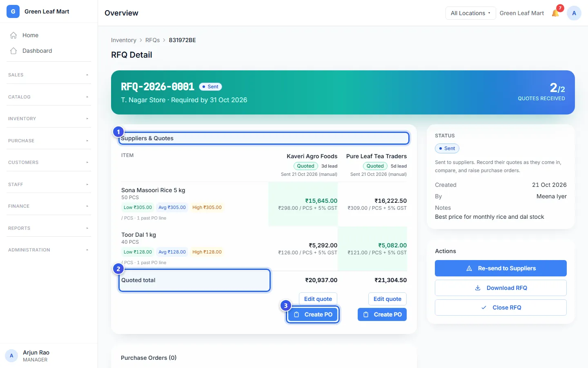Screen dimensions: 588x368
Task: Select Sona Masoori Rice 5 kg item
Action: coord(153,190)
